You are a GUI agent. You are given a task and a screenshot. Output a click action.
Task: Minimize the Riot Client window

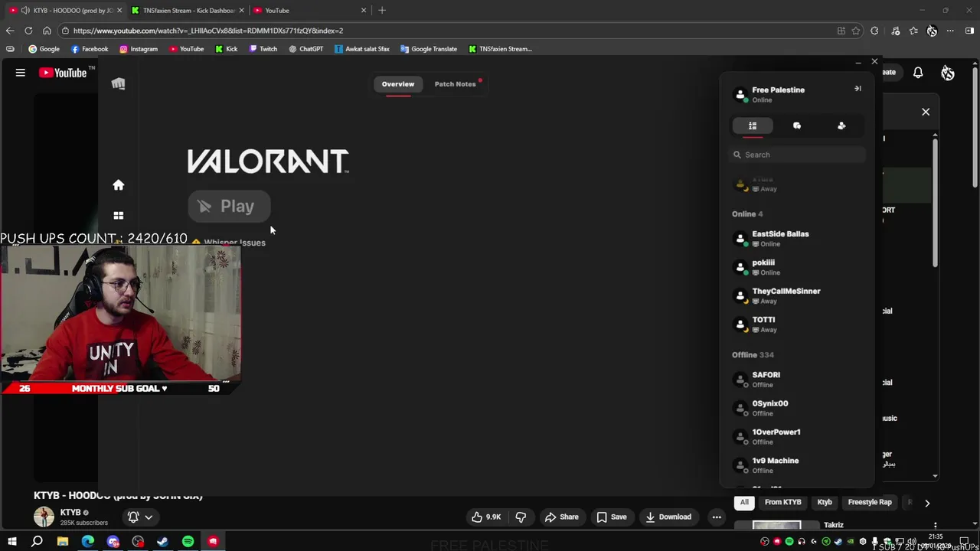coord(857,61)
